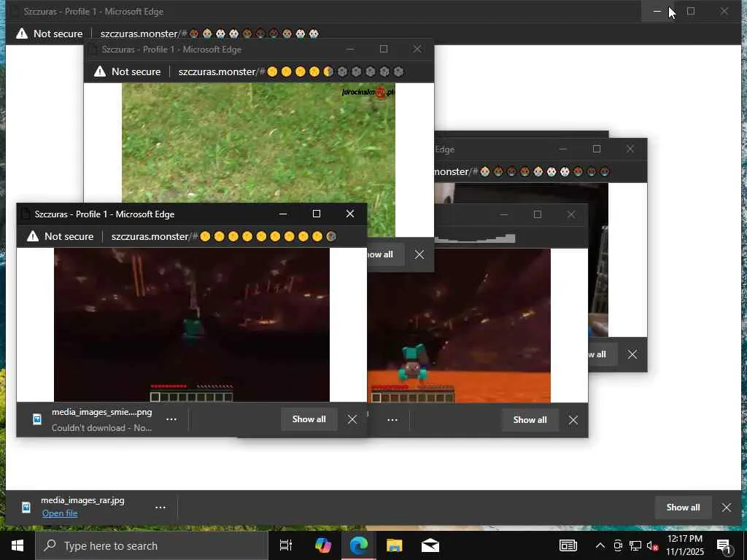747x560 pixels.
Task: Minimize the back main Edge window
Action: click(x=657, y=12)
